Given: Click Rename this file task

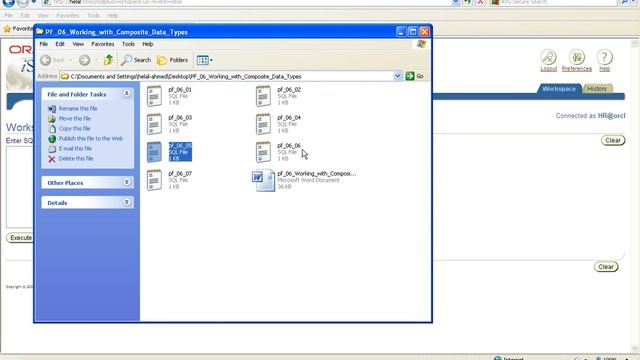Looking at the screenshot, I should click(x=78, y=109).
